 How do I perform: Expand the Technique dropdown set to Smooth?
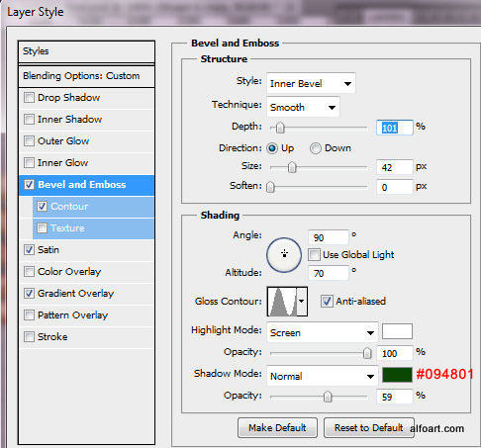point(303,107)
